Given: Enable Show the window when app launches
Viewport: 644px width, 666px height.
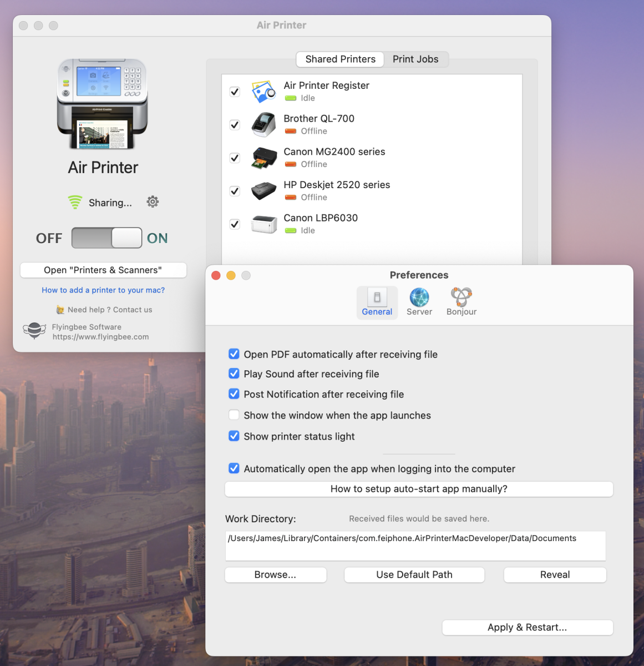Looking at the screenshot, I should click(234, 415).
